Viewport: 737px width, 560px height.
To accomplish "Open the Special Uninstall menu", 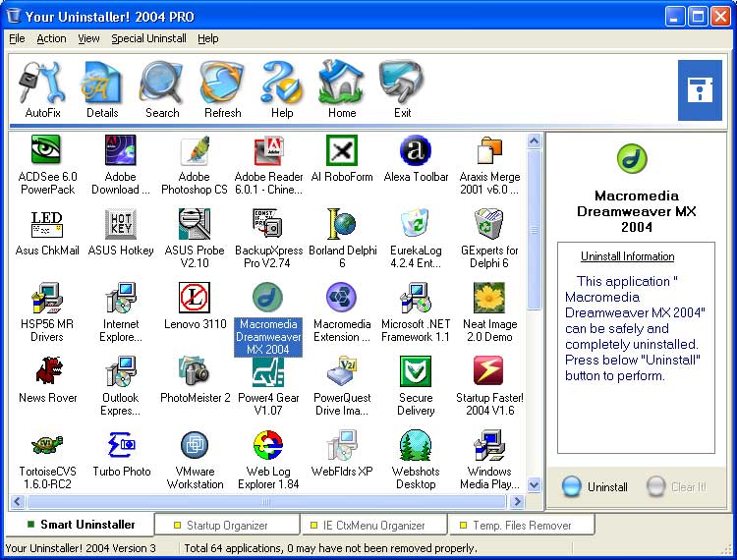I will point(148,38).
